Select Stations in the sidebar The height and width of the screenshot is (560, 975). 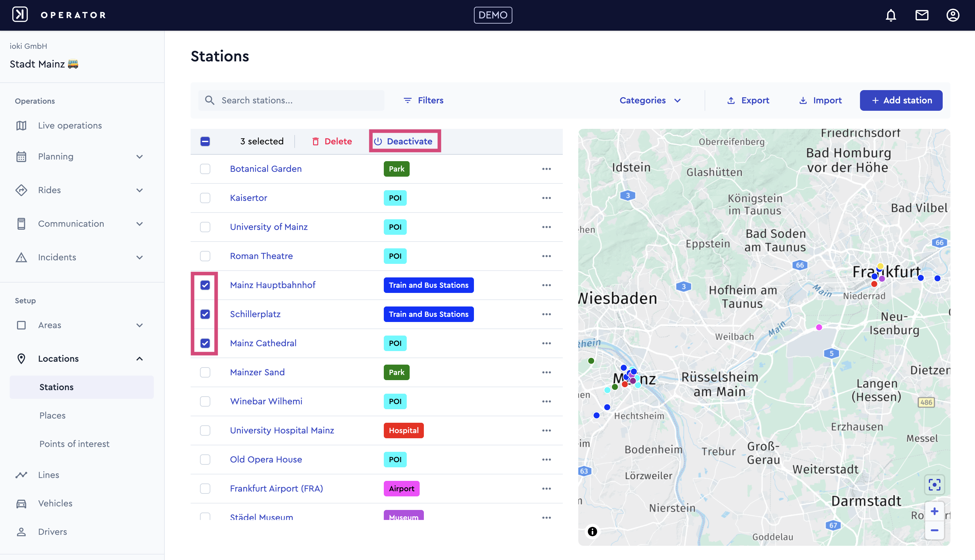pos(81,387)
